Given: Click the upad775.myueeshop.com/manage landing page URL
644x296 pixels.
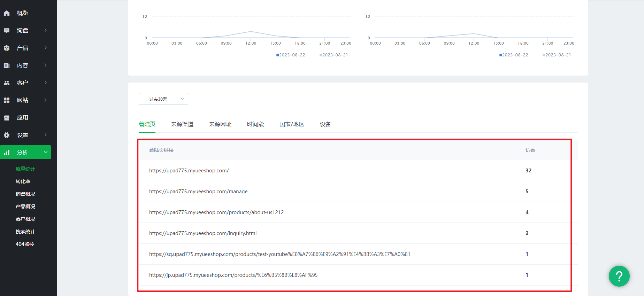Looking at the screenshot, I should 198,192.
